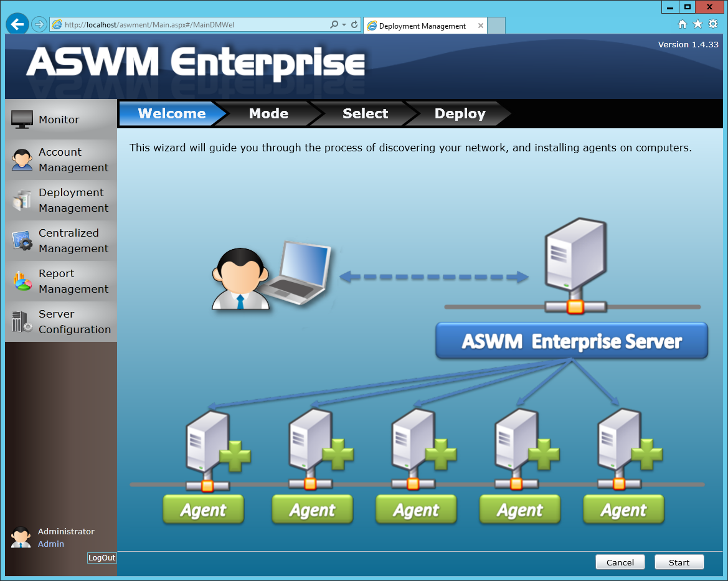Click the wizard description sentence
The image size is (728, 581).
(410, 148)
